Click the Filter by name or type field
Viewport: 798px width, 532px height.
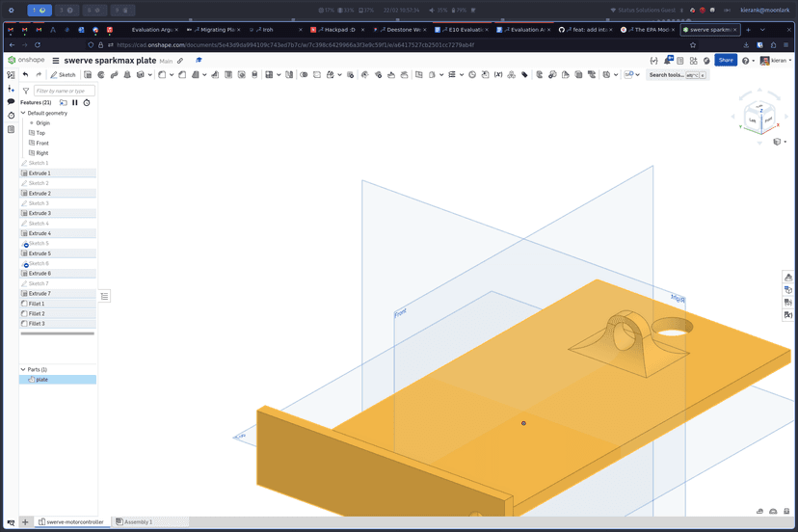(64, 91)
